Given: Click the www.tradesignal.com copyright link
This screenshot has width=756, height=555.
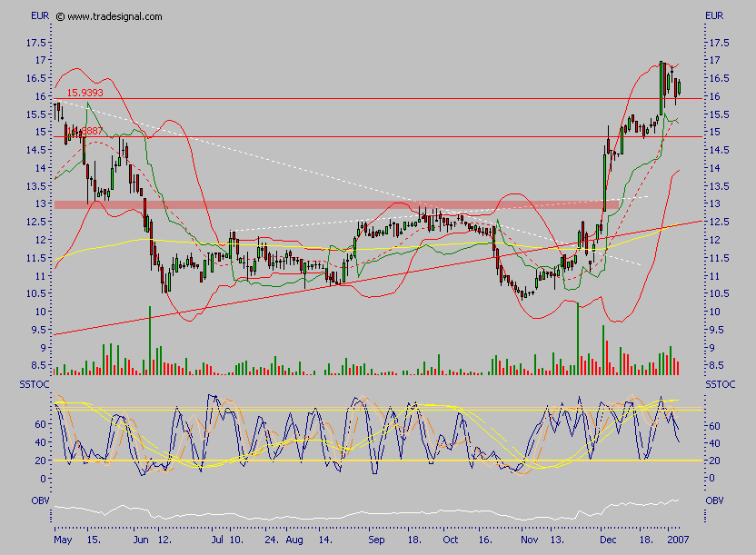Looking at the screenshot, I should click(114, 16).
